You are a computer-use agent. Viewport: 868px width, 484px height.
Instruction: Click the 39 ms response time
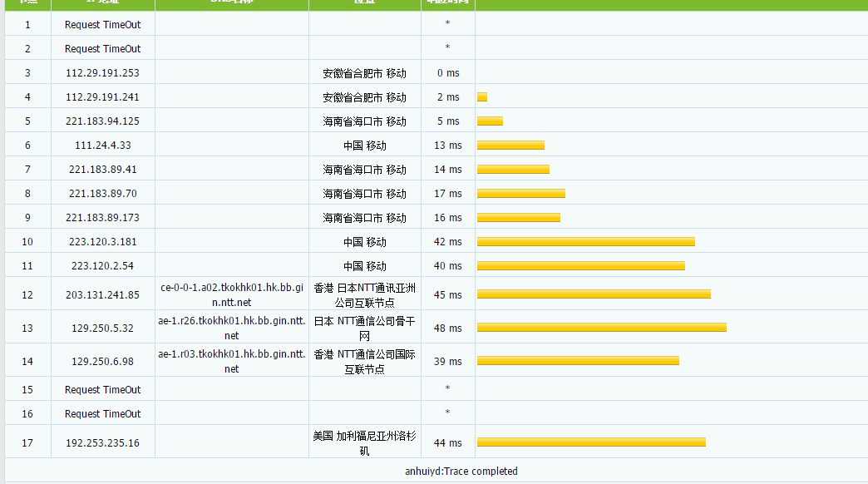click(448, 362)
